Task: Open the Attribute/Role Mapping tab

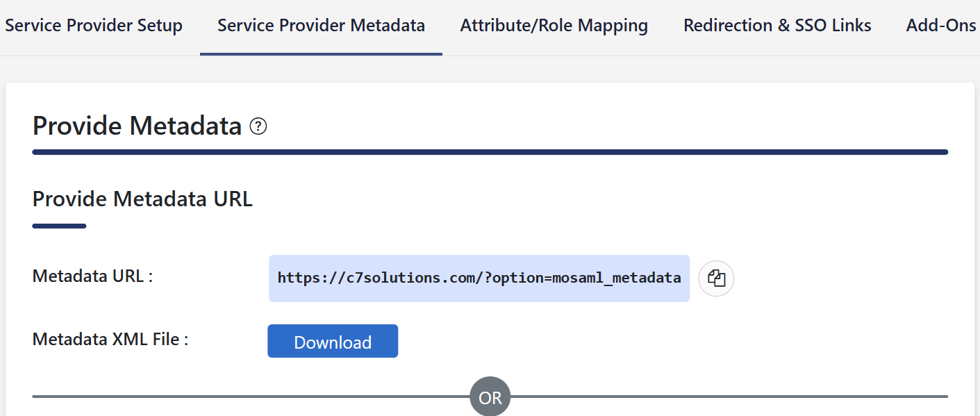Action: click(554, 26)
